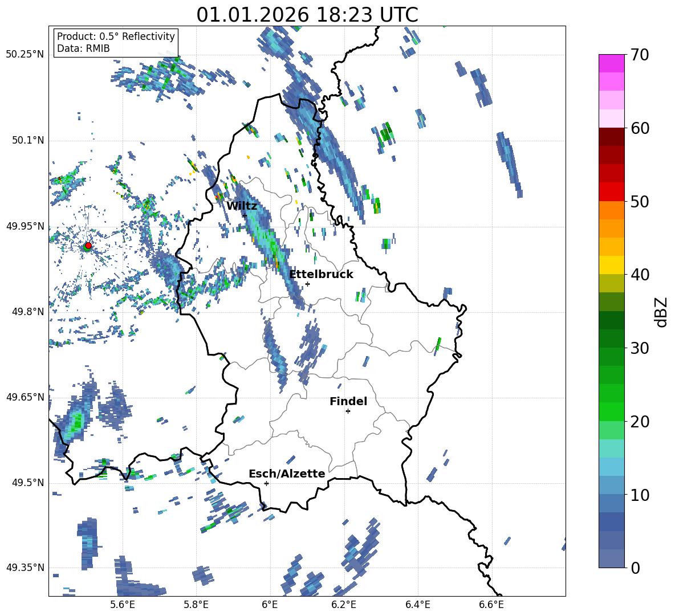Image resolution: width=675 pixels, height=616 pixels.
Task: Click the colorbar tick label 70
Action: pyautogui.click(x=640, y=55)
